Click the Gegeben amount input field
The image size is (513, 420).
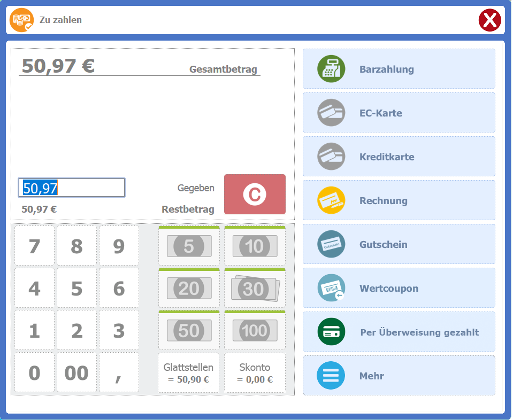point(72,188)
